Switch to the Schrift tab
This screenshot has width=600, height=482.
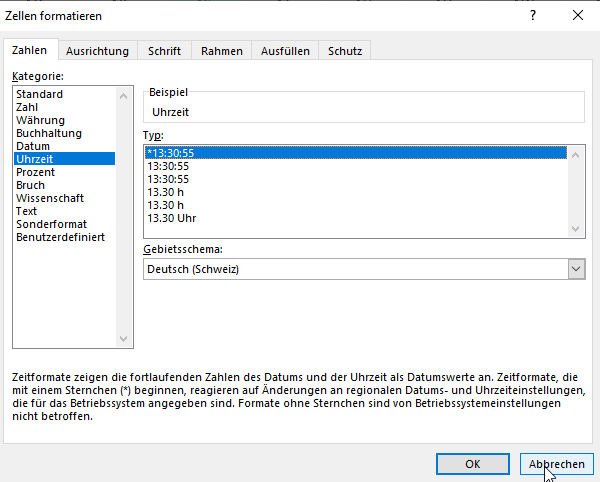(164, 51)
